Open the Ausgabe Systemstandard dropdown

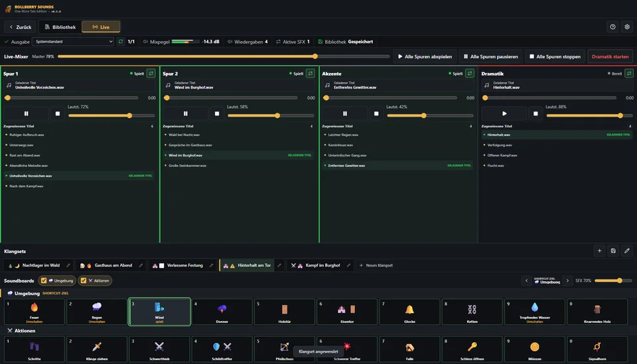(73, 41)
